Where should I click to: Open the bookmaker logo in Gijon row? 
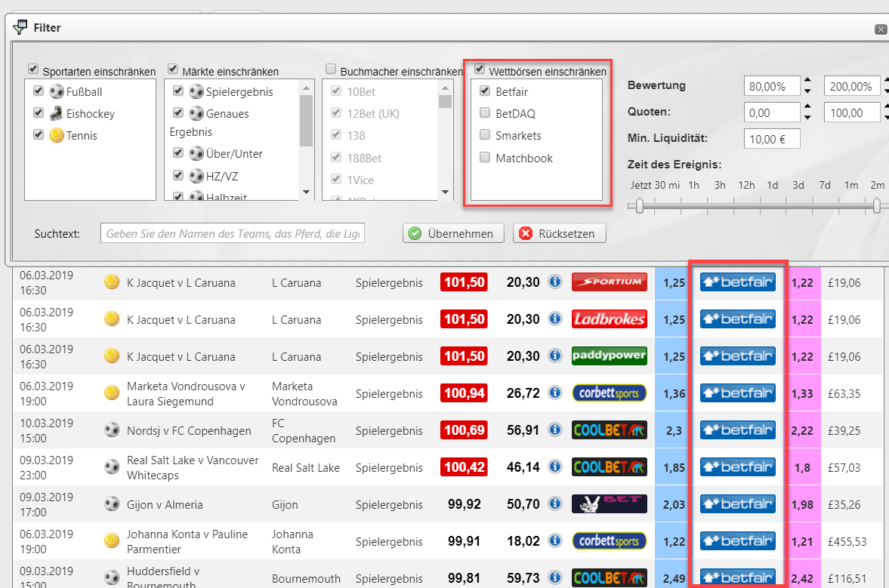point(609,503)
